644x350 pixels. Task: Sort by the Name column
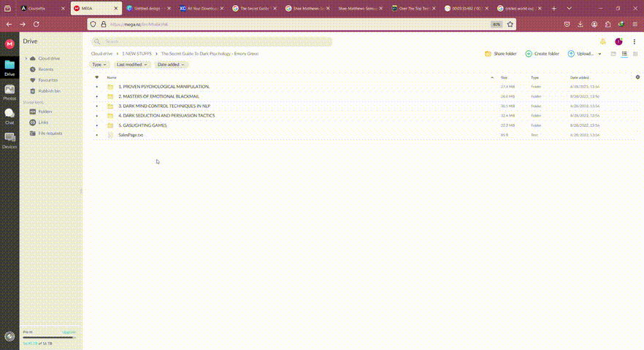coord(112,77)
